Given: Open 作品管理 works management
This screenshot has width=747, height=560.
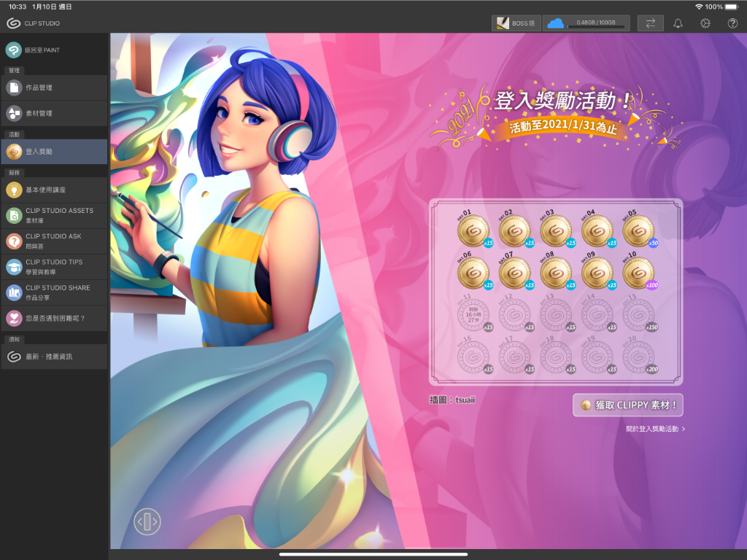Looking at the screenshot, I should 54,87.
